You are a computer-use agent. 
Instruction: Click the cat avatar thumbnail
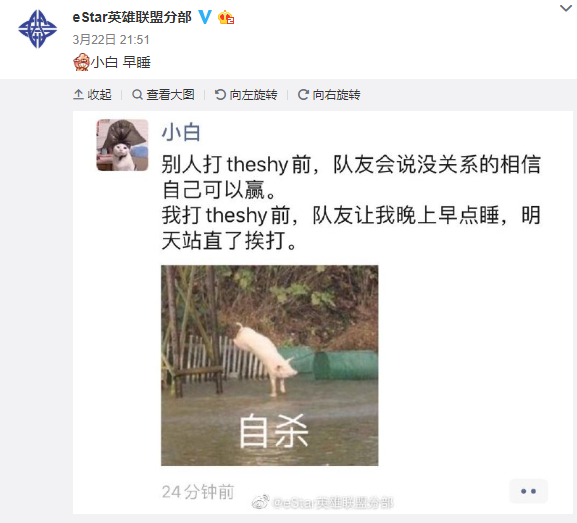(x=122, y=145)
